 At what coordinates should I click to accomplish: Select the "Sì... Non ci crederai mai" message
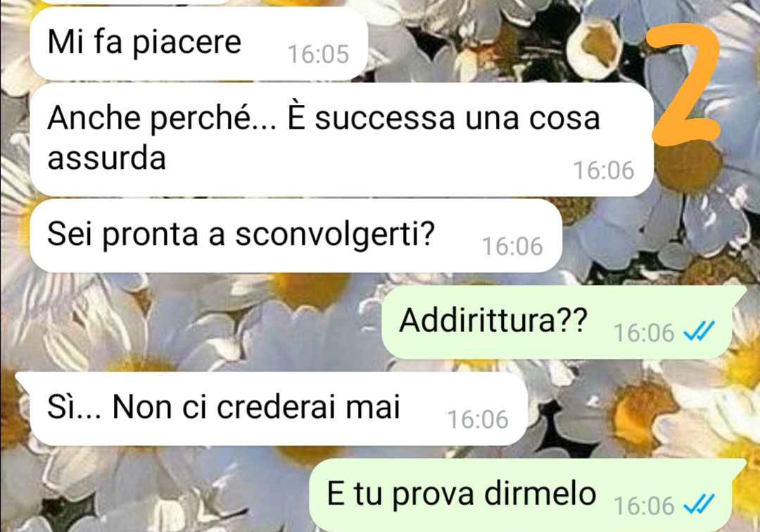(x=224, y=407)
